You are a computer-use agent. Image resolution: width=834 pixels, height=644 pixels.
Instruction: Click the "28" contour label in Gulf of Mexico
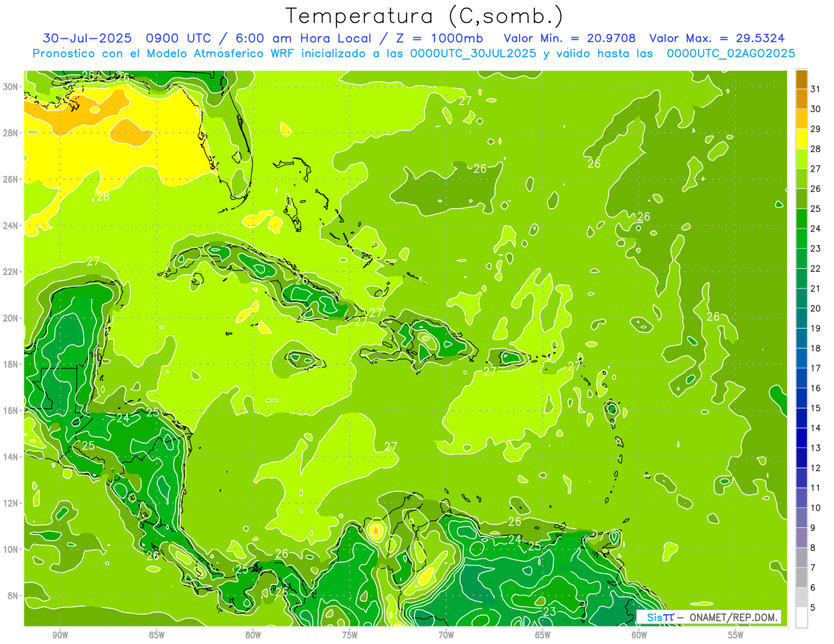pos(103,197)
